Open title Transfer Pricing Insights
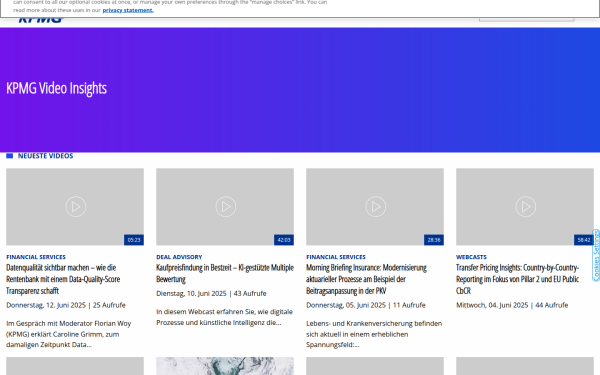 tap(517, 279)
